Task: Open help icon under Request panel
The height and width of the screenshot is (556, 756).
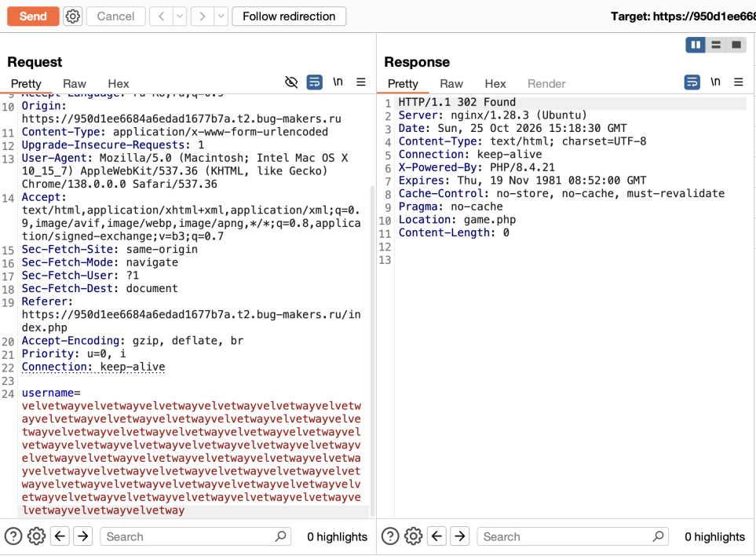Action: 13,536
